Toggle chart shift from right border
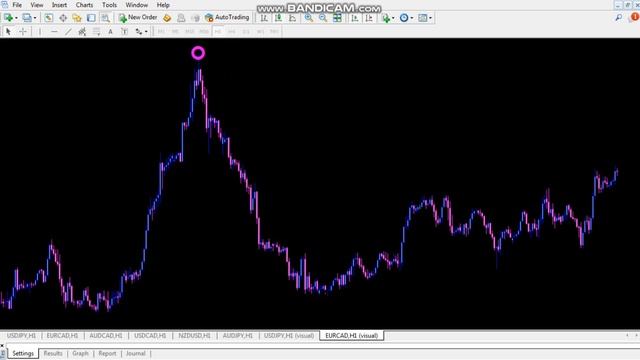The height and width of the screenshot is (360, 640). click(x=369, y=18)
